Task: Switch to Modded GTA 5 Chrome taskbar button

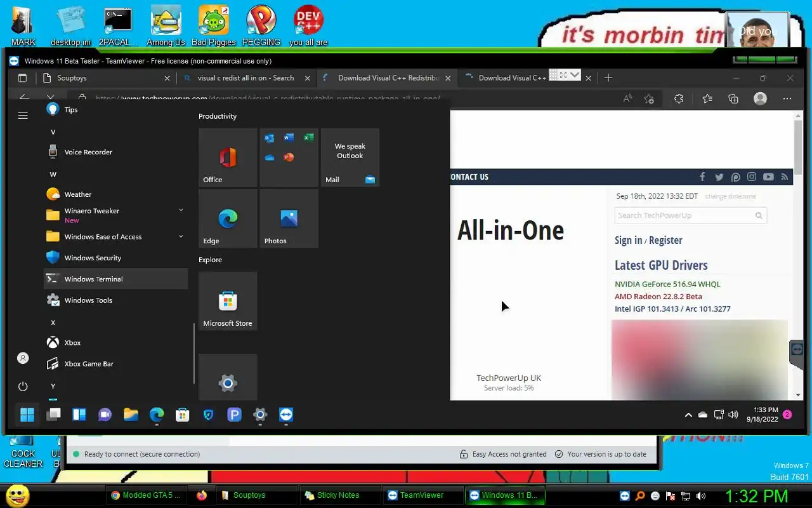Action: 145,495
